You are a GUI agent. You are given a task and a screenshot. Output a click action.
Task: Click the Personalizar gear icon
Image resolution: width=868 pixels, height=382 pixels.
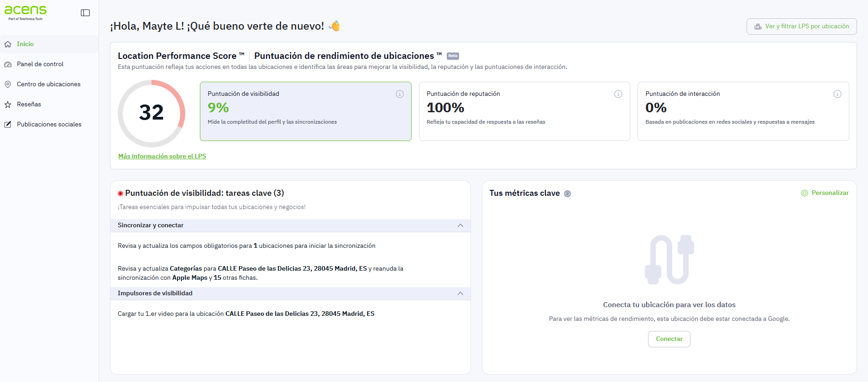point(805,193)
